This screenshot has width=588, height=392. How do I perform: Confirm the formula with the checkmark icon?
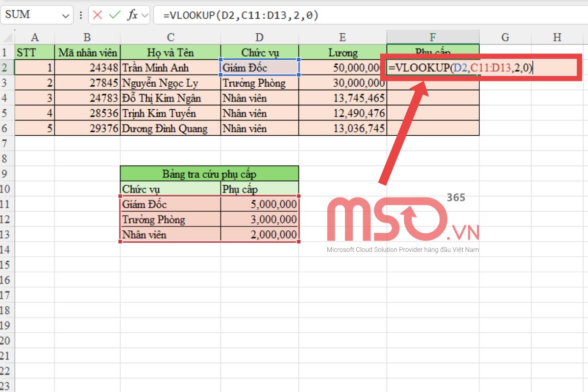[x=115, y=15]
